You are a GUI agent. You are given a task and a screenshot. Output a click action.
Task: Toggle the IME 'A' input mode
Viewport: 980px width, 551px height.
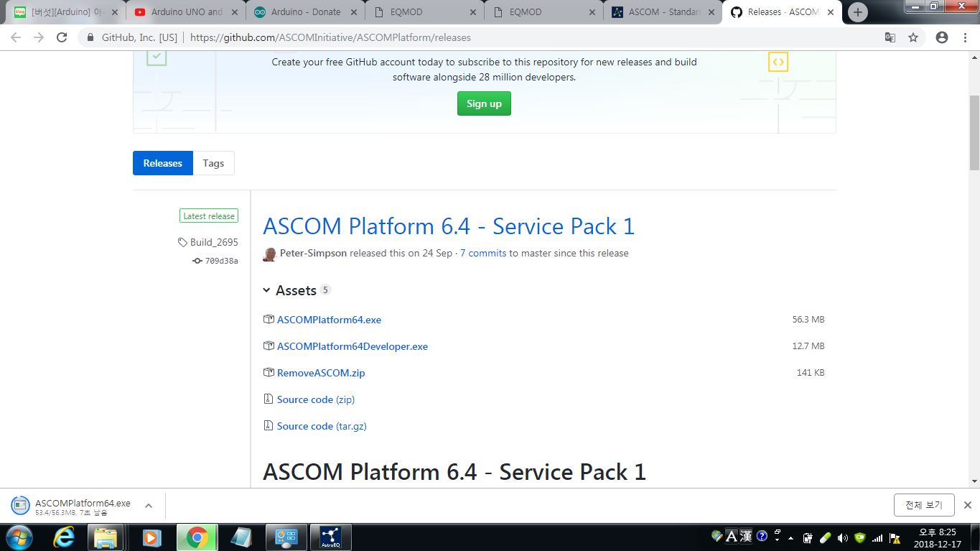(x=732, y=536)
